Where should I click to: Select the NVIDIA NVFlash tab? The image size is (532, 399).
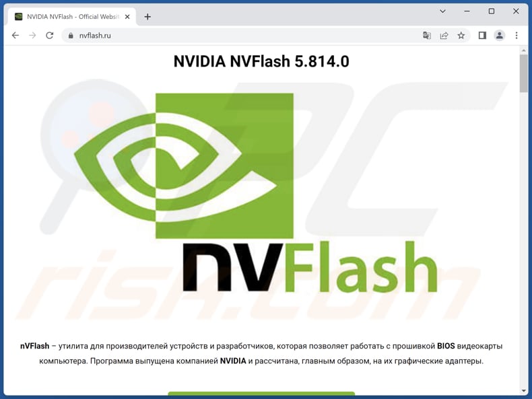71,17
